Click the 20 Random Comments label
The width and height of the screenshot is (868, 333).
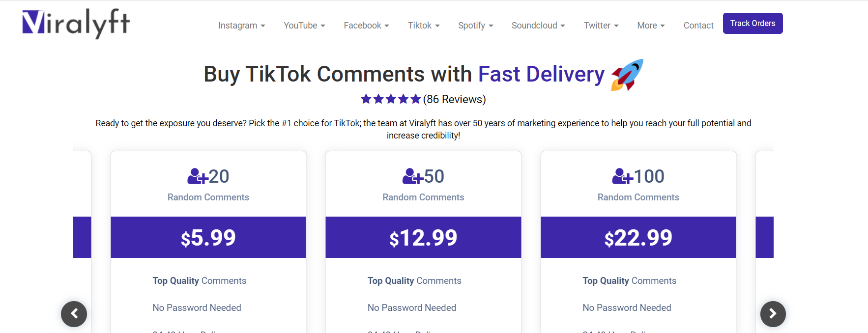(208, 197)
